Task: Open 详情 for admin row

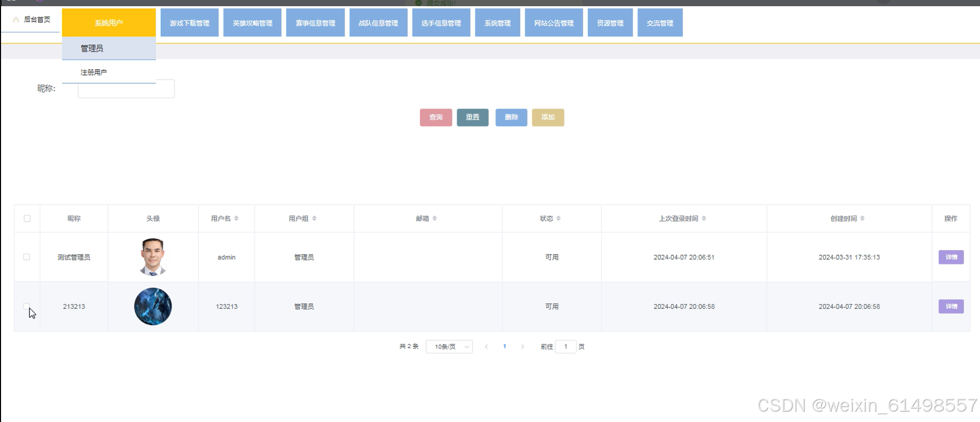Action: pos(951,257)
